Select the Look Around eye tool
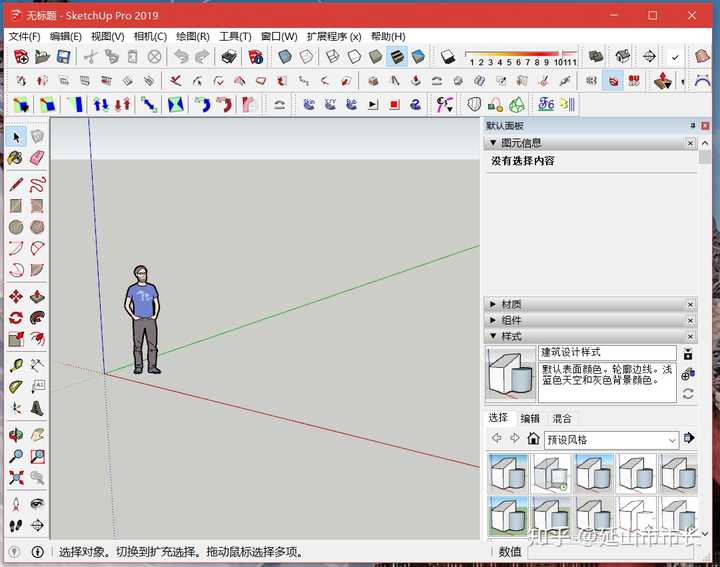 [x=37, y=504]
